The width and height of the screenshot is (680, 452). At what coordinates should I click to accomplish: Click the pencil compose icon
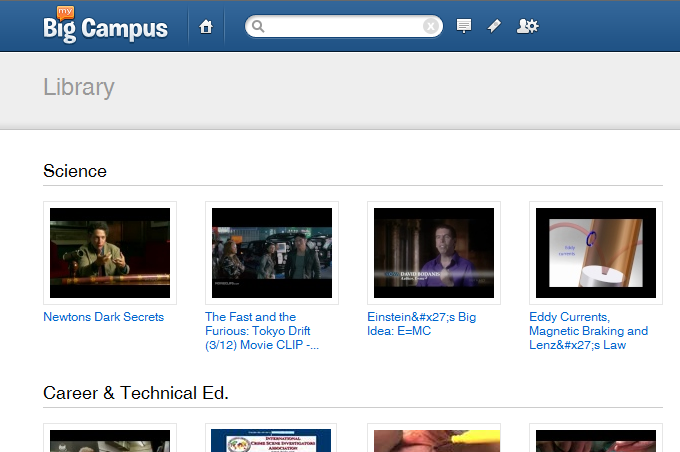click(x=494, y=26)
